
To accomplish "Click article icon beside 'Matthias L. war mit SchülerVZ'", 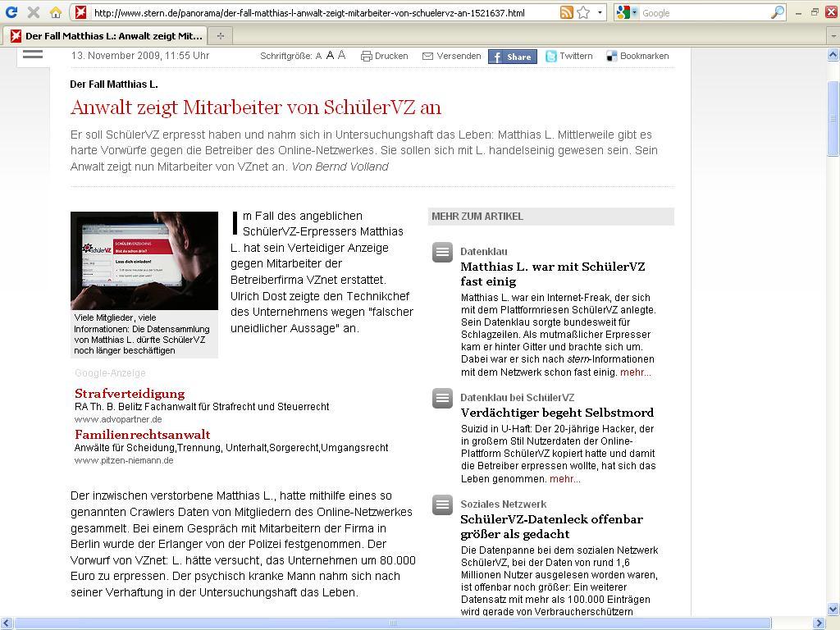I will [442, 253].
